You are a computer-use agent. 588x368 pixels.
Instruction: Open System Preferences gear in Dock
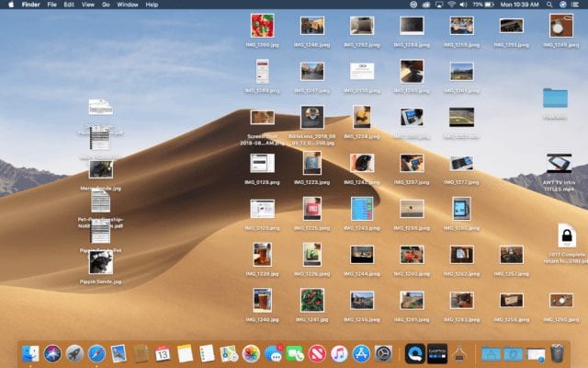pyautogui.click(x=383, y=352)
